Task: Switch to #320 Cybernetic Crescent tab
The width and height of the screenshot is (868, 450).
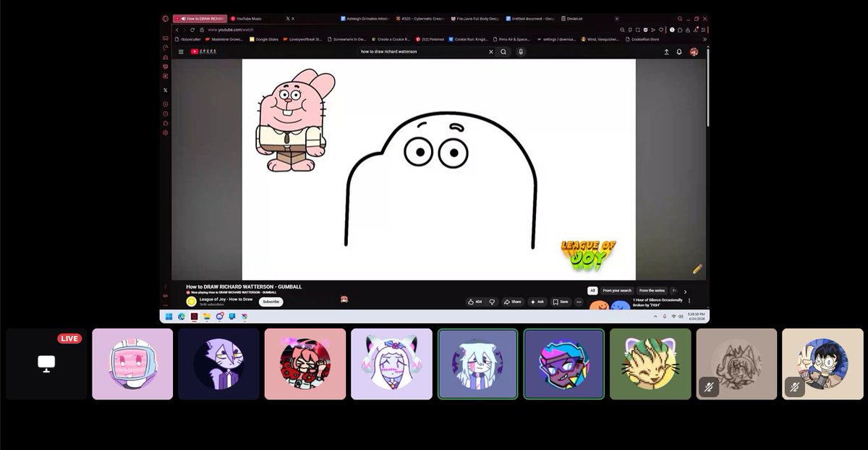Action: [420, 18]
